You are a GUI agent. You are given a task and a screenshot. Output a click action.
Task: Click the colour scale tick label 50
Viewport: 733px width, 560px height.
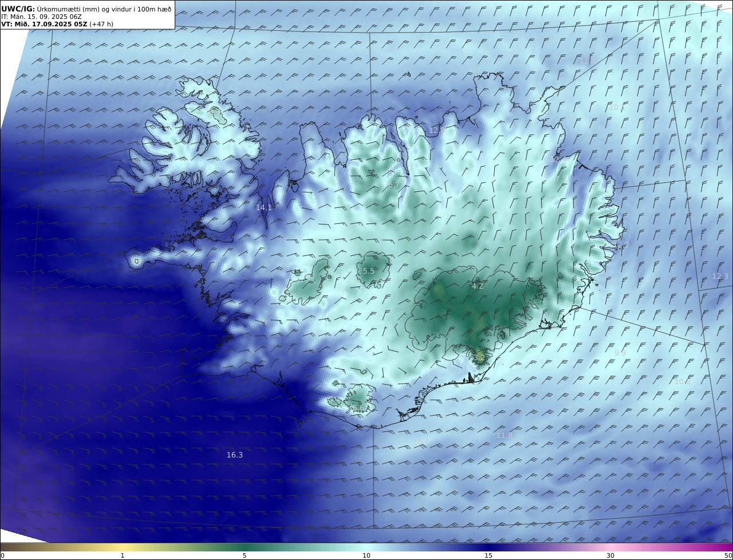click(x=728, y=555)
